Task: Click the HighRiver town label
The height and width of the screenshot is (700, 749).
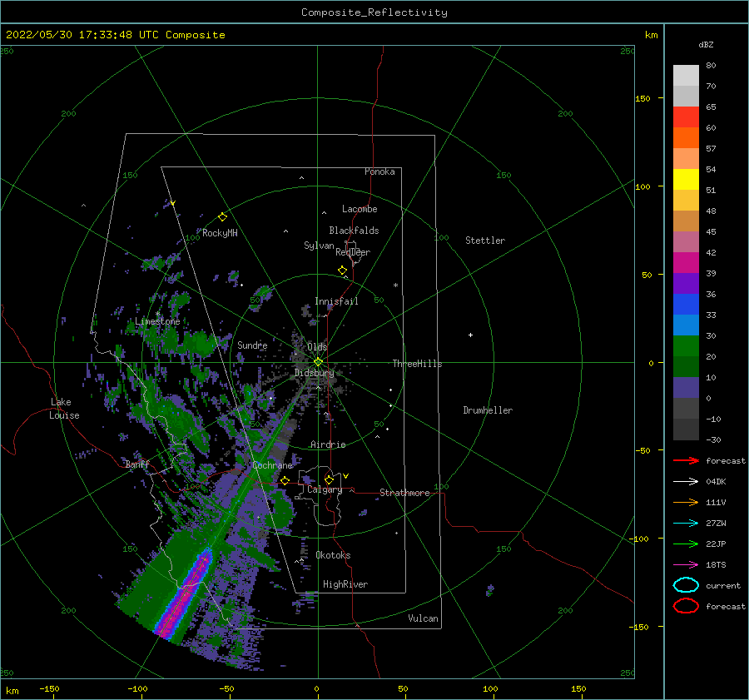Action: [345, 584]
